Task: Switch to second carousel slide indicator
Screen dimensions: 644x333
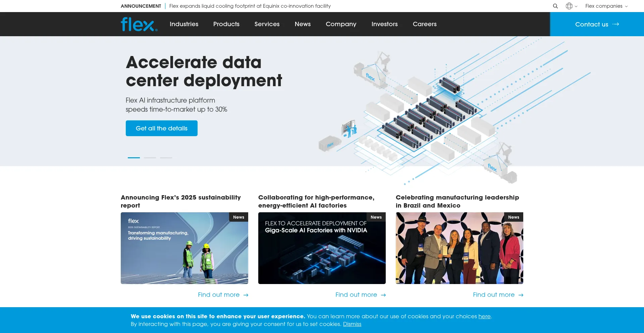Action: coord(150,158)
